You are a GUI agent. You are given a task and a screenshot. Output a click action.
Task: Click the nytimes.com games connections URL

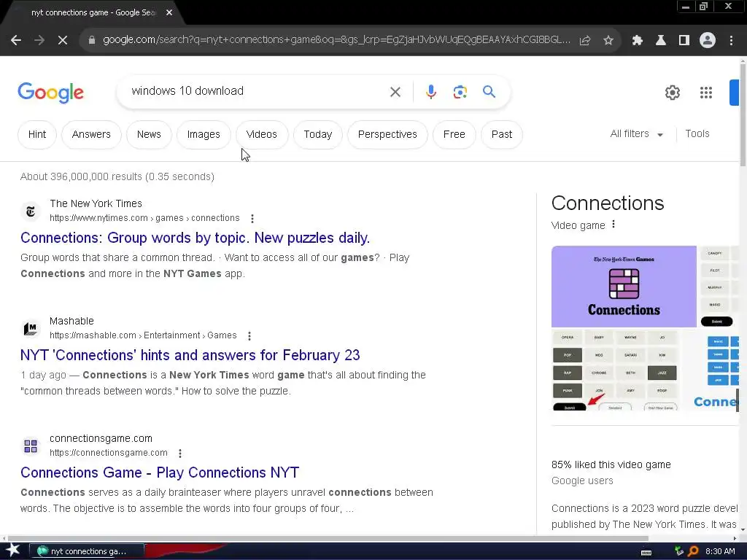point(145,218)
